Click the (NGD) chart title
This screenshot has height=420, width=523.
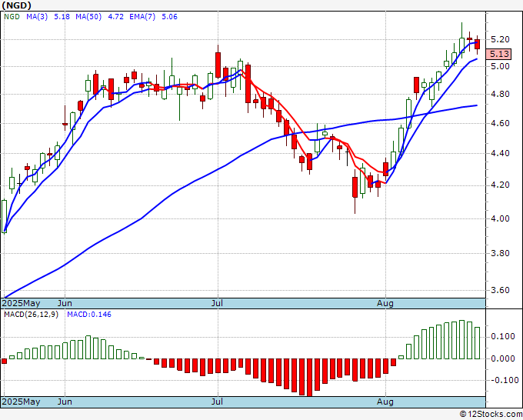pyautogui.click(x=16, y=5)
